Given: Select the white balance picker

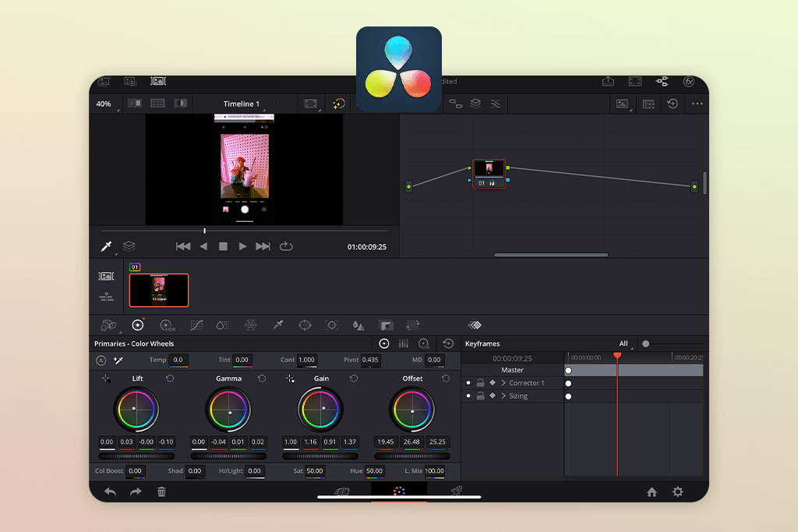Looking at the screenshot, I should point(118,361).
